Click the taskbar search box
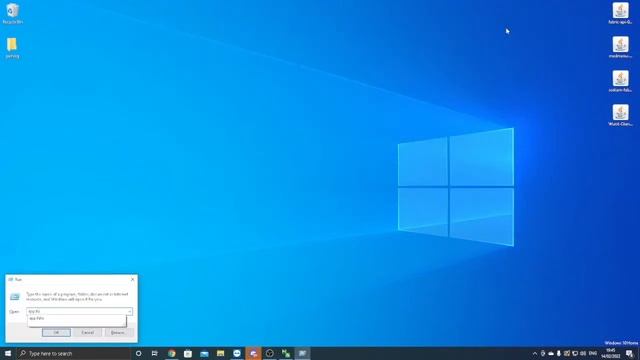The image size is (640, 360). [73, 353]
